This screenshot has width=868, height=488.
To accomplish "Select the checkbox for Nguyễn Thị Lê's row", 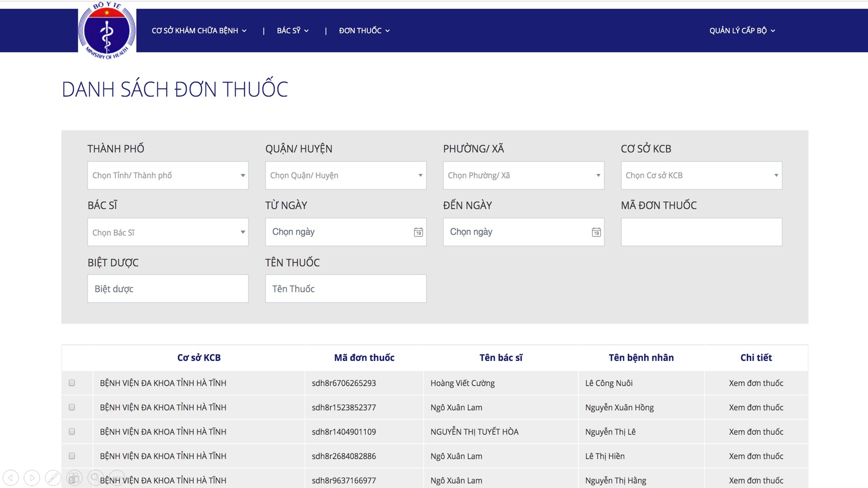I will pyautogui.click(x=72, y=431).
